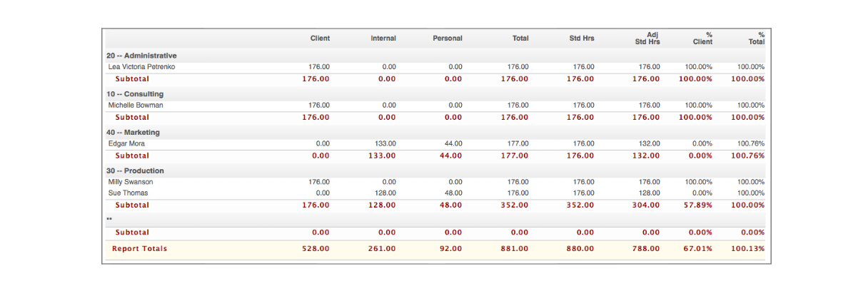Open the Sue Thomas employee entry
The height and width of the screenshot is (286, 868).
(128, 193)
